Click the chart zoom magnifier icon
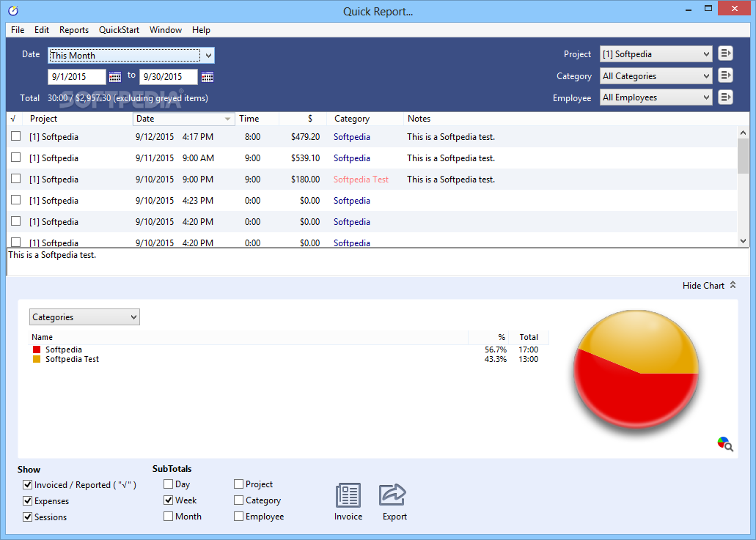Image resolution: width=756 pixels, height=540 pixels. coord(724,444)
